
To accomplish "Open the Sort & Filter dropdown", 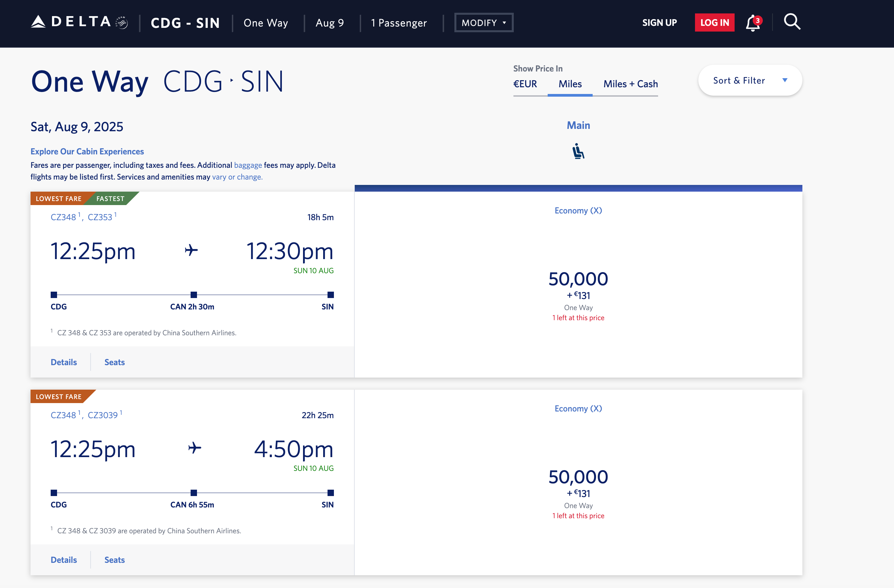I will pos(750,81).
